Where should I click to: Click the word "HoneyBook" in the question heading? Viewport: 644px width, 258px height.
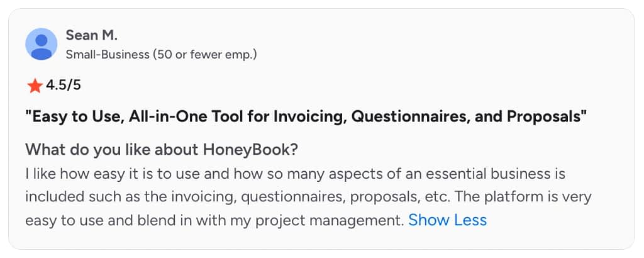pos(246,150)
